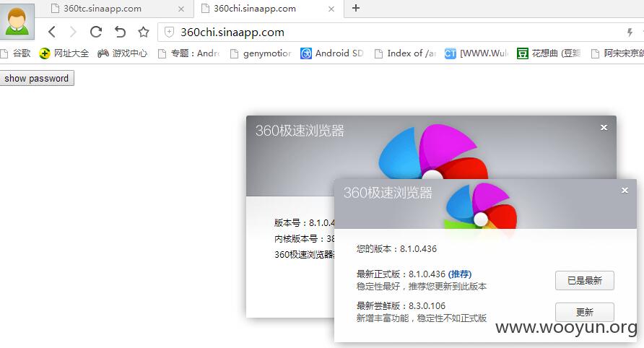The image size is (644, 348).
Task: Click the lightning speed-mode icon
Action: pyautogui.click(x=630, y=32)
